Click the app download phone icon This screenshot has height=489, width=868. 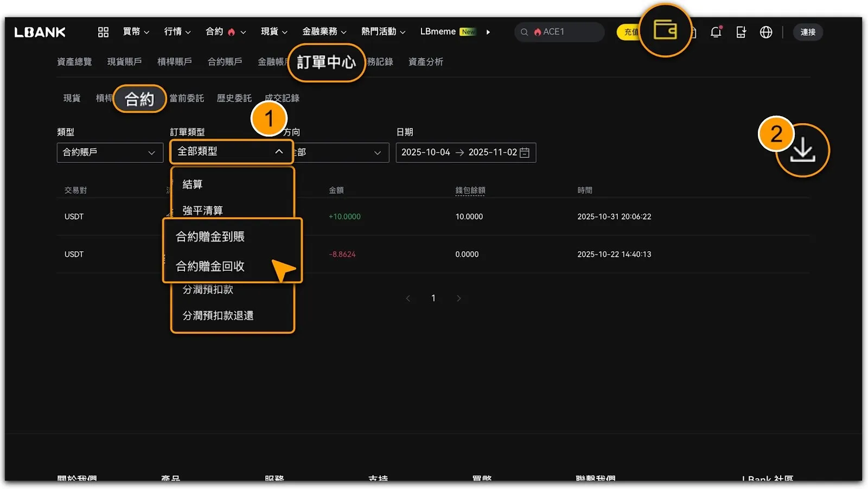point(741,32)
